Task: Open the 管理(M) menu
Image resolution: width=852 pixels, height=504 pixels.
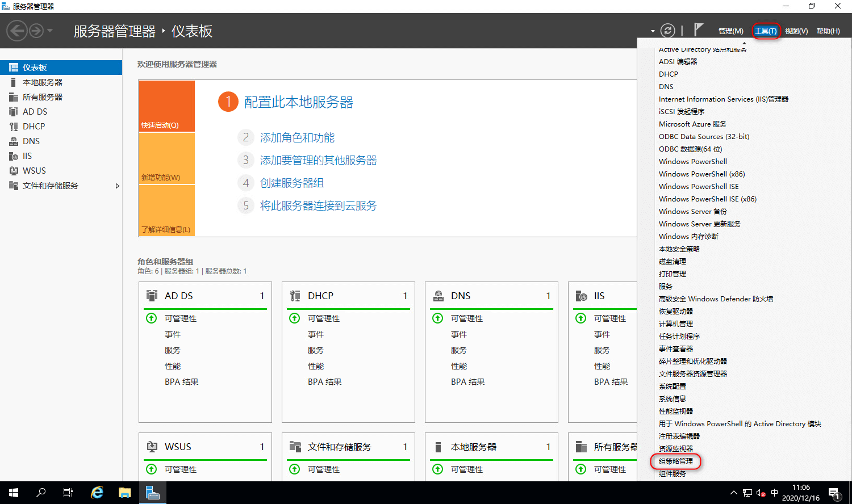Action: [730, 31]
